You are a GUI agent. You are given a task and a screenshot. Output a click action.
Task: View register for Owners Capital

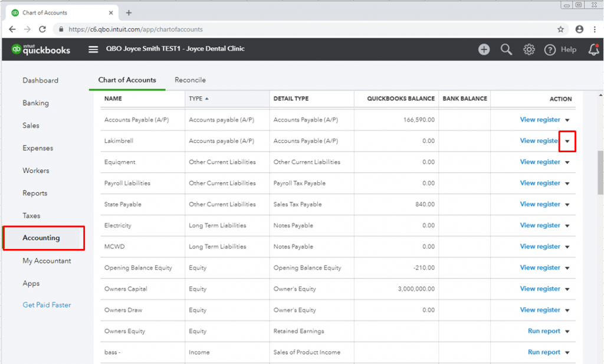(540, 289)
